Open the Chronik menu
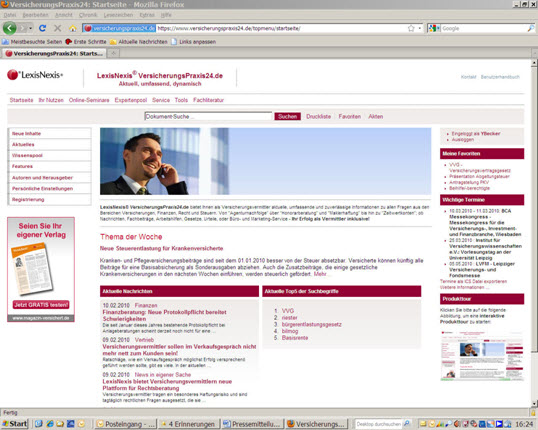The image size is (538, 430). 88,15
